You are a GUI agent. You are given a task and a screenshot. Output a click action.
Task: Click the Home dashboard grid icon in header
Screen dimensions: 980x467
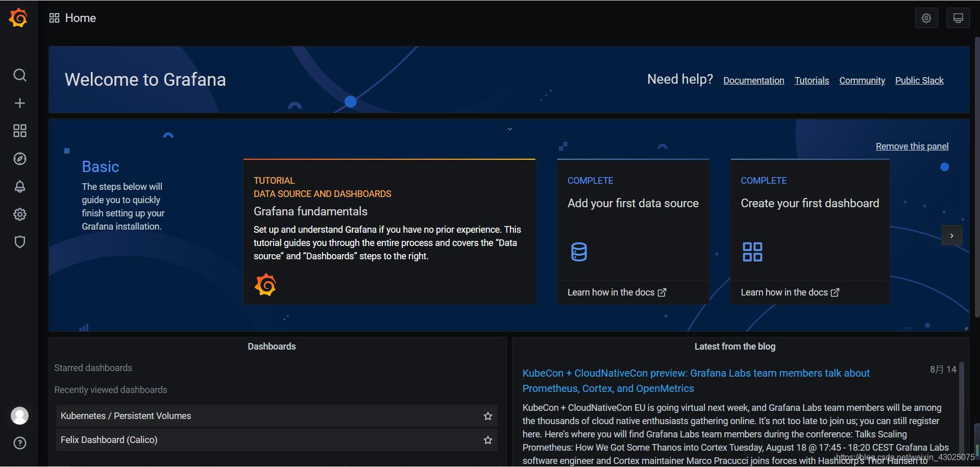54,18
